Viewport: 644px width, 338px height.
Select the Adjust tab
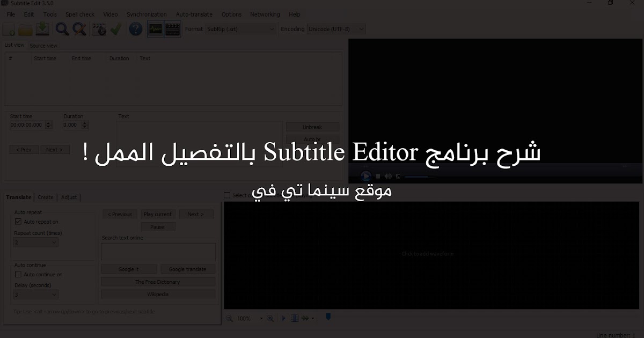click(69, 197)
